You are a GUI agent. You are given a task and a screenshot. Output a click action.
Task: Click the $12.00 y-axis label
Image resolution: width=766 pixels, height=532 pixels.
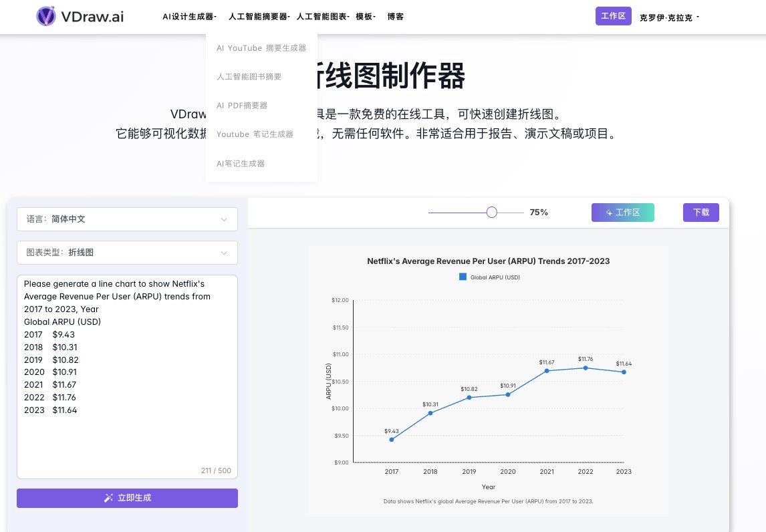340,300
